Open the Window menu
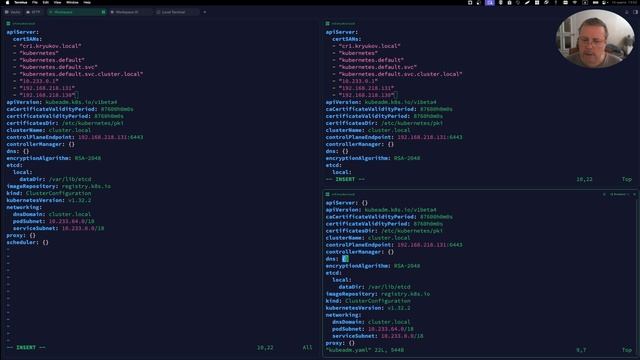The width and height of the screenshot is (640, 360). [x=72, y=2]
